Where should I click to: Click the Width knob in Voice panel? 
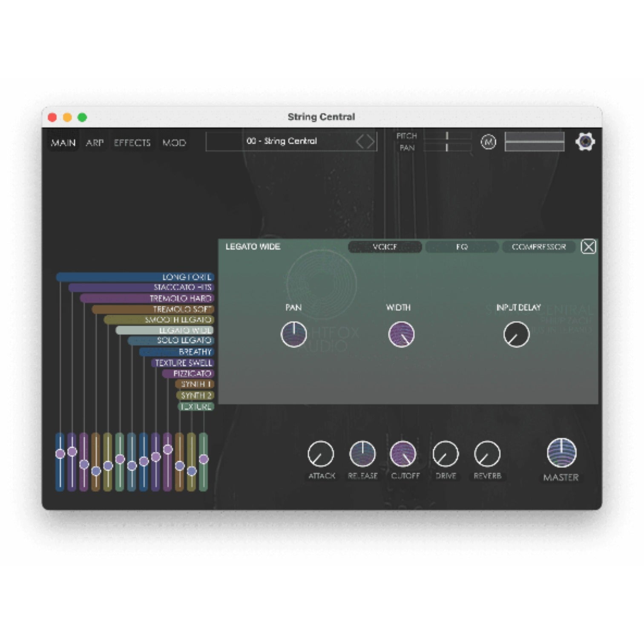401,334
